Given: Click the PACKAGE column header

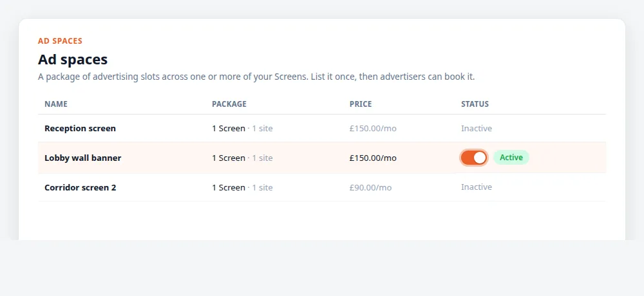Looking at the screenshot, I should (229, 104).
